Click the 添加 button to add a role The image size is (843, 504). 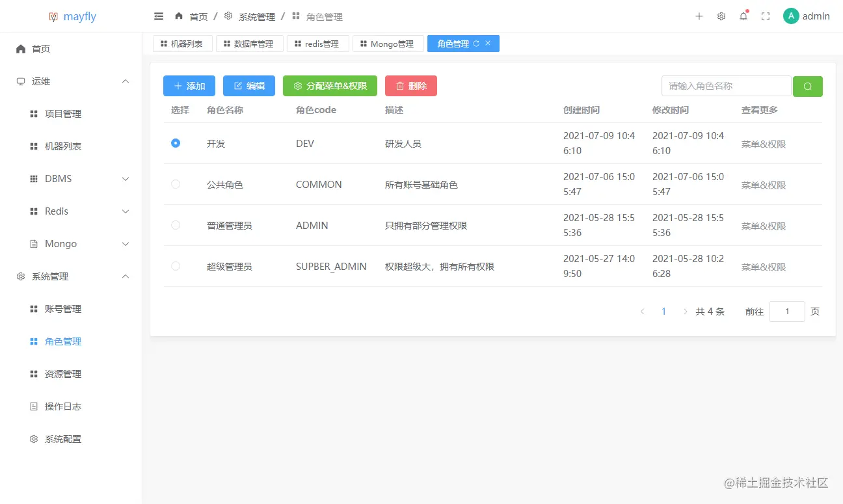pyautogui.click(x=189, y=85)
